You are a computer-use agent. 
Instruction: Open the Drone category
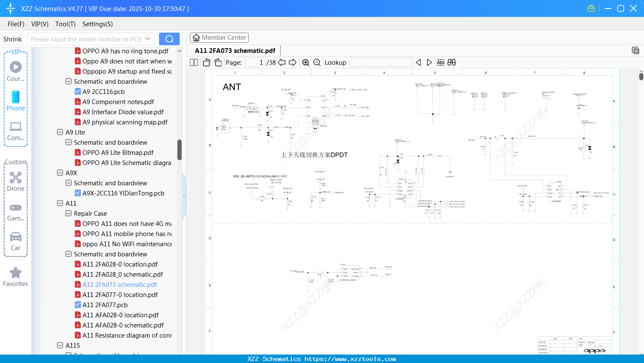(16, 181)
